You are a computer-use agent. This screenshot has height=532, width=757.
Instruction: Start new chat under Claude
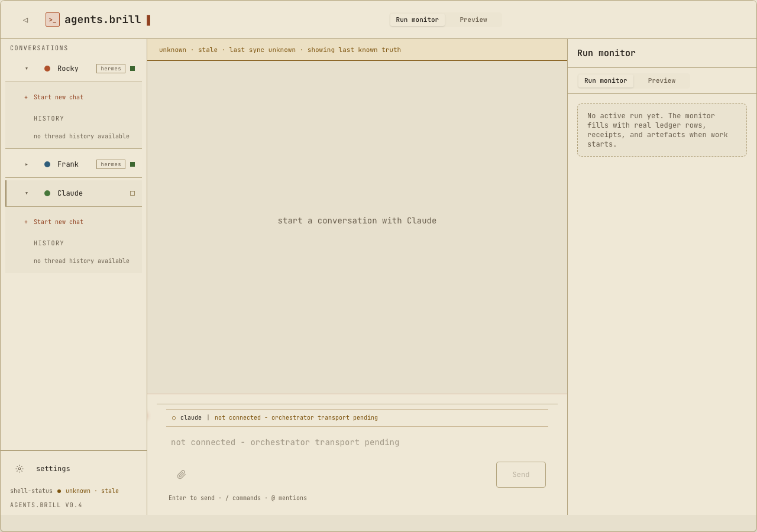pos(54,222)
